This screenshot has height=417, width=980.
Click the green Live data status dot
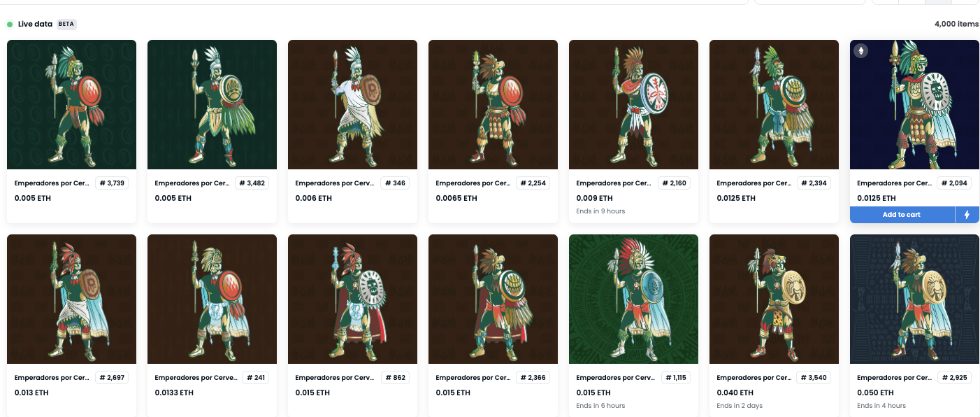pos(10,24)
